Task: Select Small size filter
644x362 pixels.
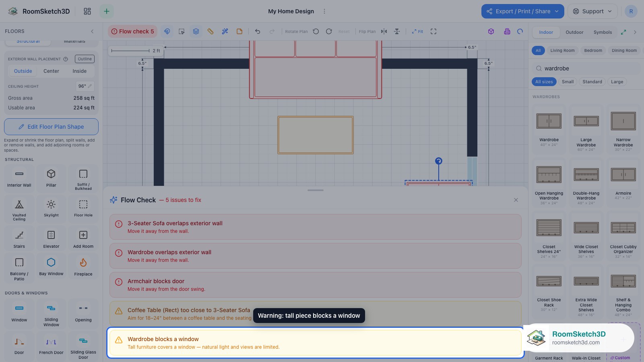Action: (568, 82)
